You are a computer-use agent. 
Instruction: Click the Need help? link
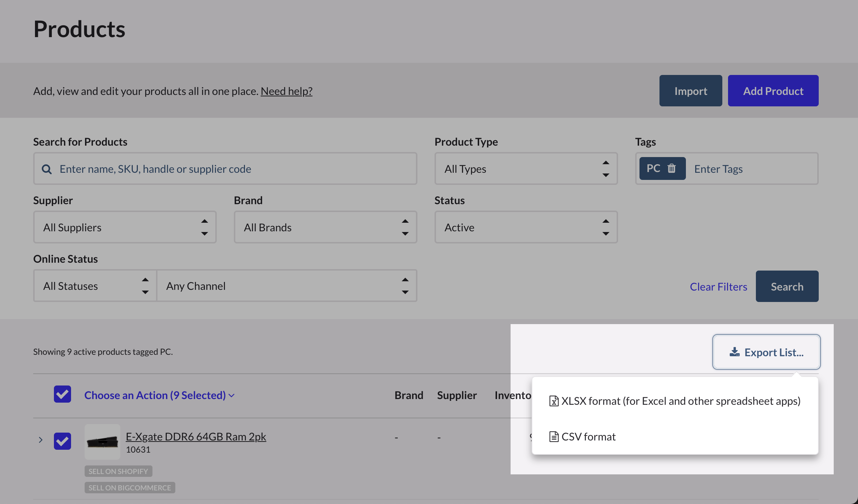coord(286,91)
